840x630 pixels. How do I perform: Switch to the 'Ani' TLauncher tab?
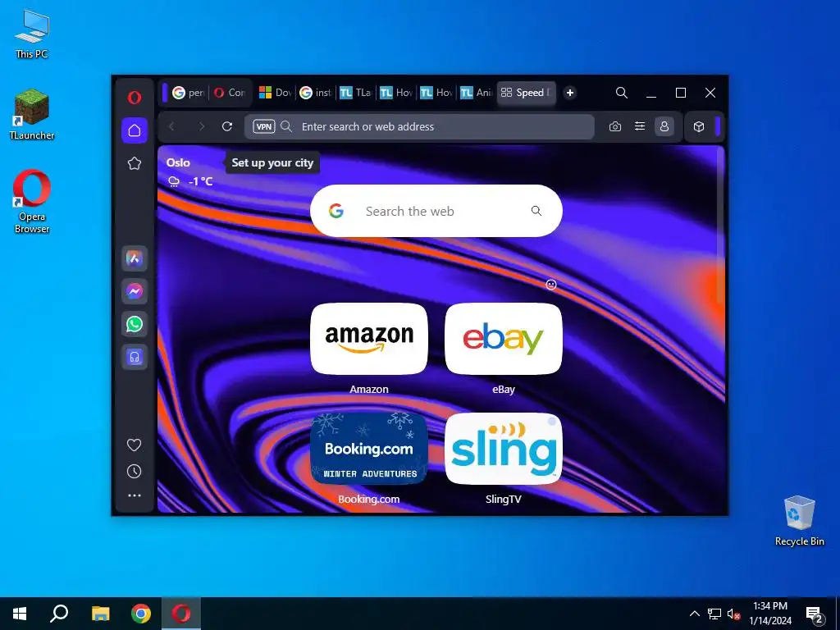click(477, 93)
